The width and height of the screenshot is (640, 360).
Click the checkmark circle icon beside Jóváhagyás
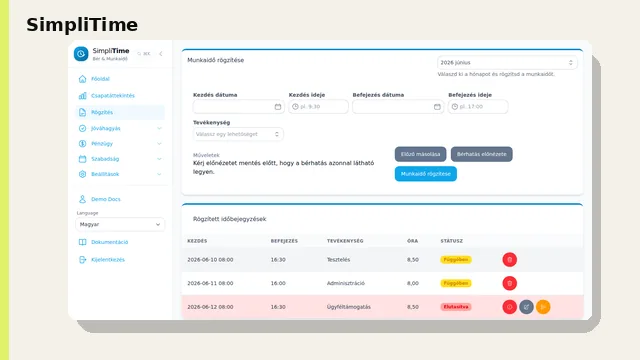82,128
